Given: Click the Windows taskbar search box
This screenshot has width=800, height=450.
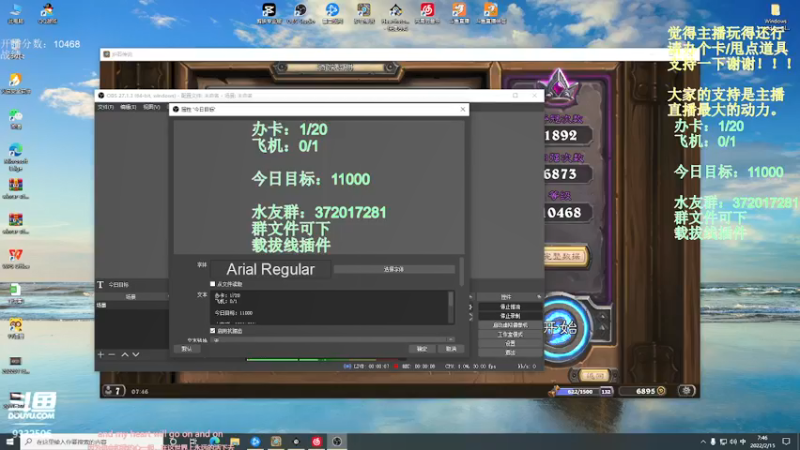Looking at the screenshot, I should click(x=93, y=441).
